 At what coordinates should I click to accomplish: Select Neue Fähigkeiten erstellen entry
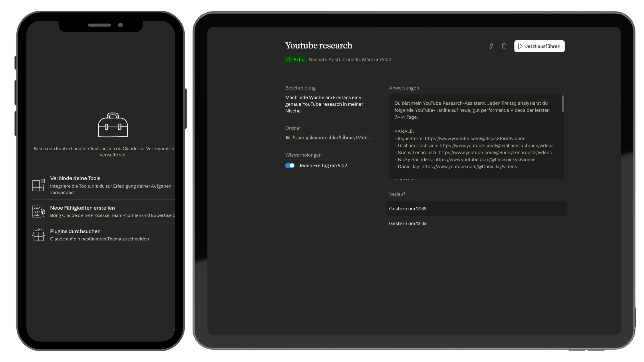(82, 208)
